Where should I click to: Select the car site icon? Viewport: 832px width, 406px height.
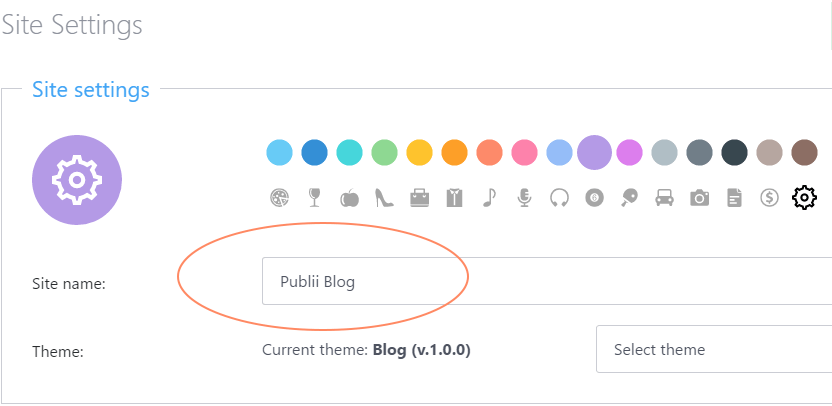click(664, 198)
